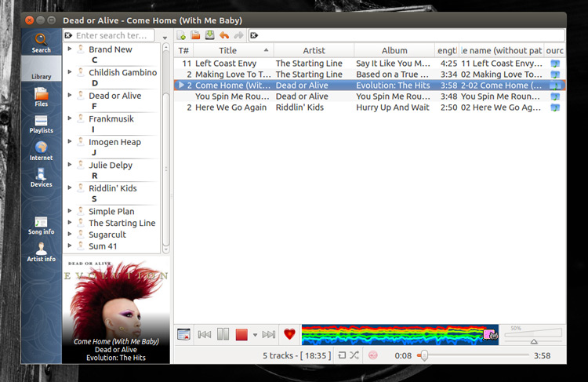The height and width of the screenshot is (382, 588).
Task: Redo the playlist change
Action: 238,35
